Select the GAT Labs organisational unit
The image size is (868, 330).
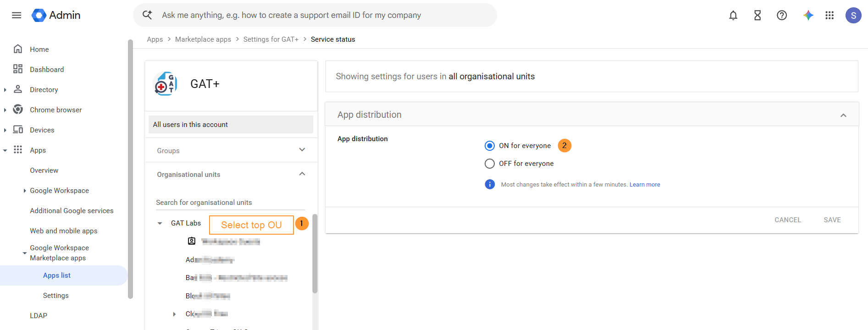click(x=186, y=223)
